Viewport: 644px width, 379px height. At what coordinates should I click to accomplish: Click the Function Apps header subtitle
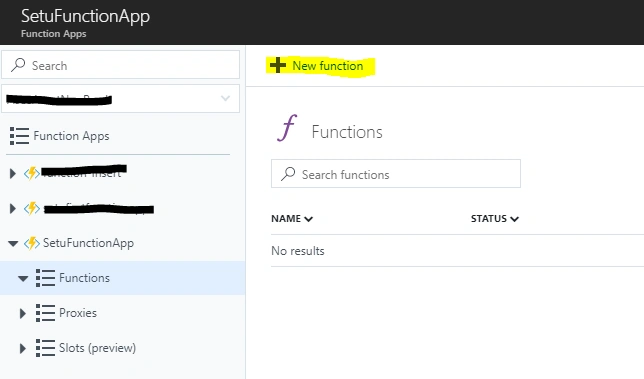[54, 34]
